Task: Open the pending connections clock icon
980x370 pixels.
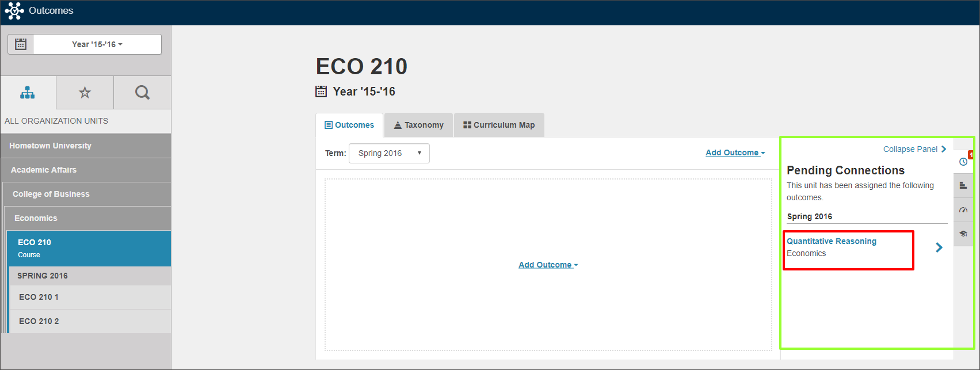Action: coord(963,162)
